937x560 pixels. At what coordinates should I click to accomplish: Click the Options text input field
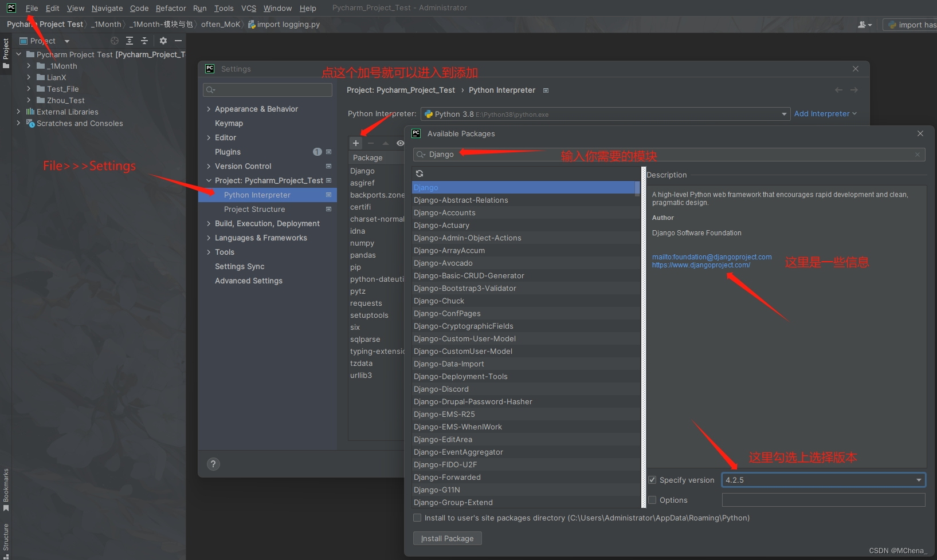pos(824,500)
